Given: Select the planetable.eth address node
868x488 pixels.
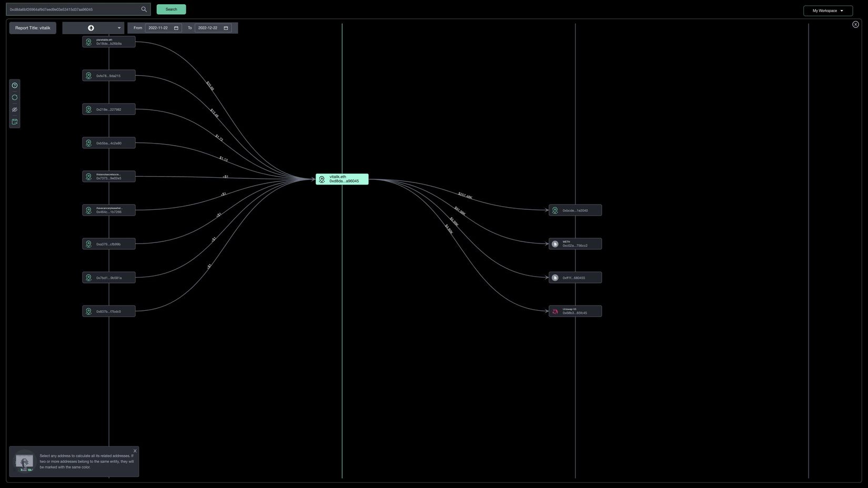Looking at the screenshot, I should [x=109, y=42].
